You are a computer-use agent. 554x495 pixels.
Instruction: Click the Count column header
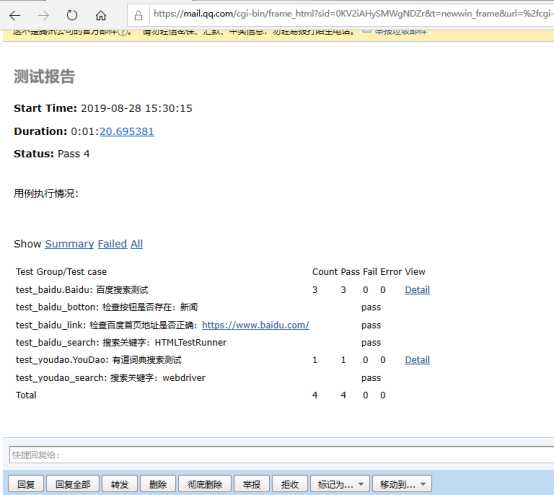[x=325, y=272]
